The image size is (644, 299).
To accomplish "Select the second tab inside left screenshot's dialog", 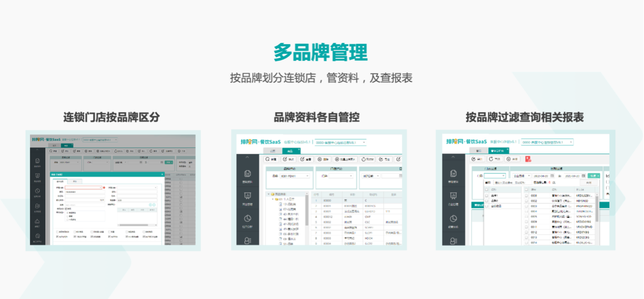I will coord(74,181).
